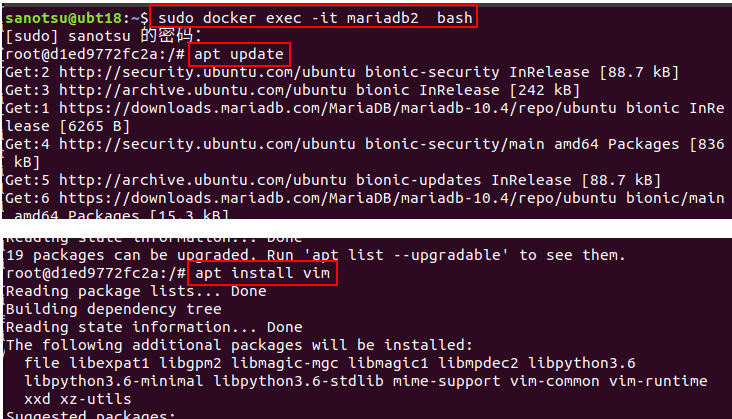This screenshot has height=419, width=732.
Task: Click the second root@d1ed9772fc2a prompt before install
Action: [95, 273]
